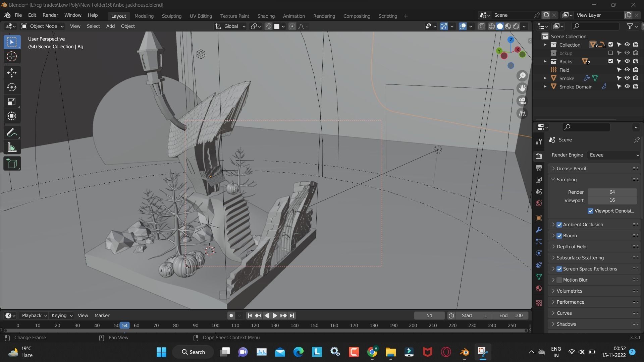
Task: Open the World properties tab
Action: pos(539,203)
